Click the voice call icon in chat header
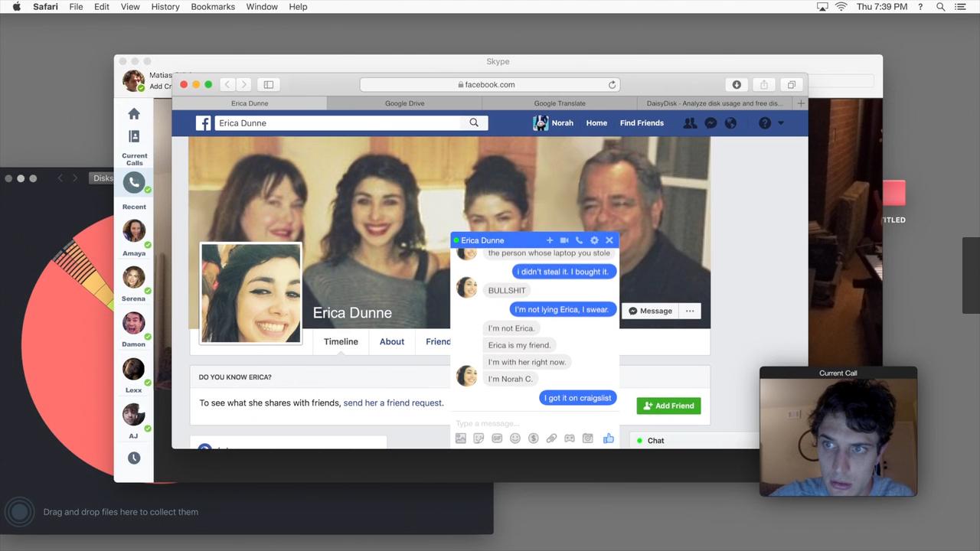This screenshot has height=551, width=980. click(579, 240)
